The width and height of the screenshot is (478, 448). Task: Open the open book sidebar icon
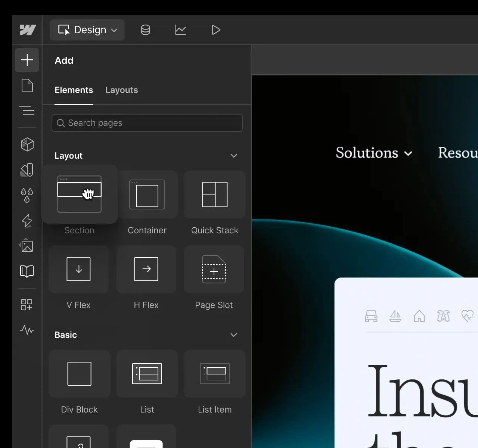[27, 271]
